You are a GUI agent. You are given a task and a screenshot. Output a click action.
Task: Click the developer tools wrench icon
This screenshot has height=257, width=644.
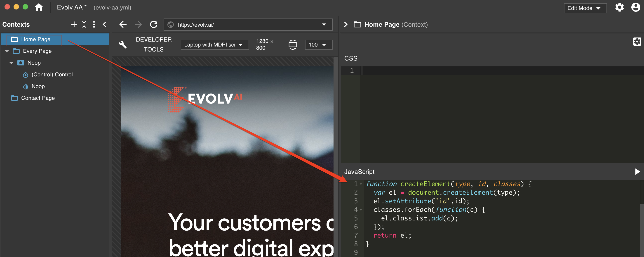click(123, 45)
